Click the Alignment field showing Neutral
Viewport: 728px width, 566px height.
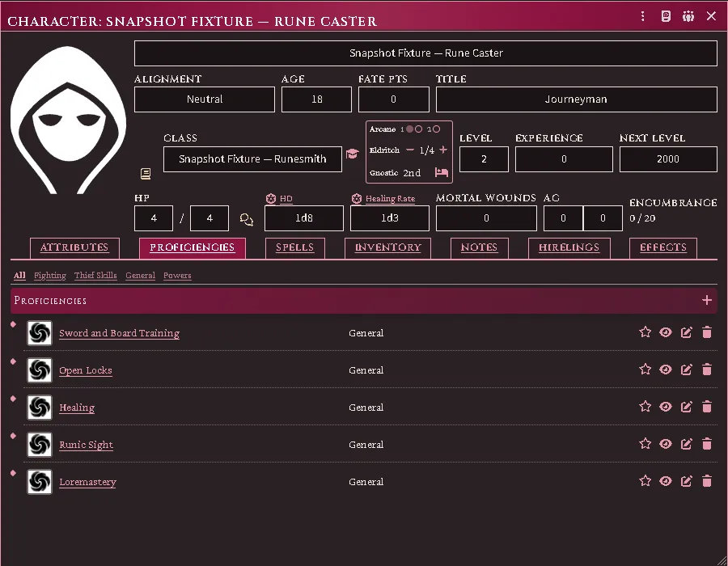tap(205, 99)
